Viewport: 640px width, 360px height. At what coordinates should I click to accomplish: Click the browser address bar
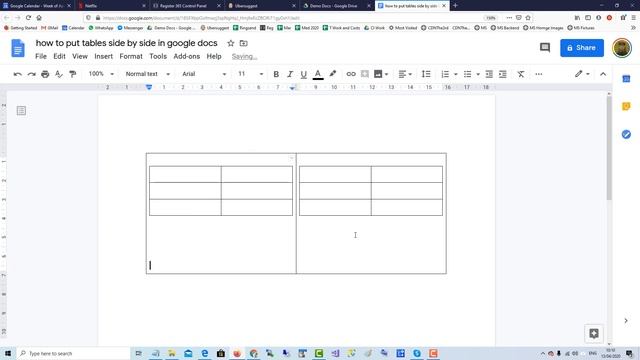coord(286,18)
